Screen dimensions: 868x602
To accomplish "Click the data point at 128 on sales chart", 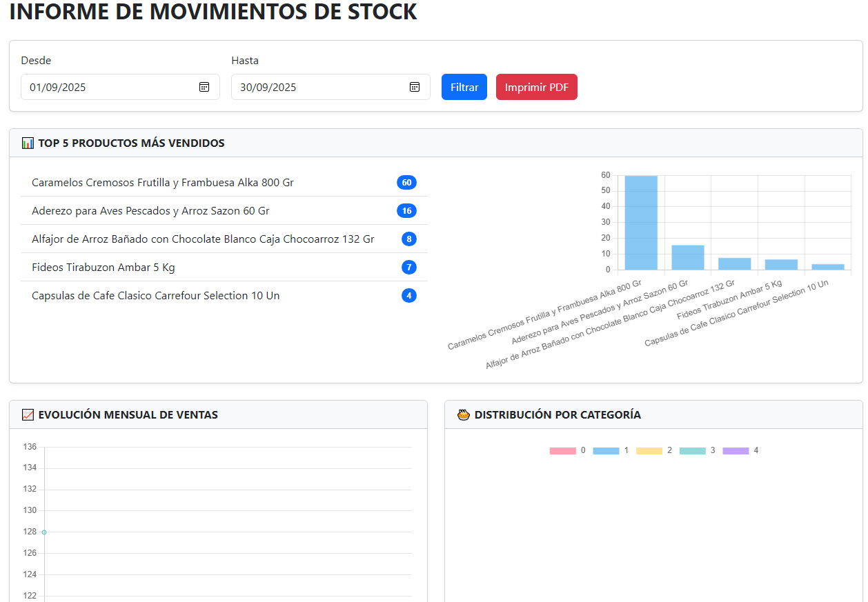I will pyautogui.click(x=44, y=532).
